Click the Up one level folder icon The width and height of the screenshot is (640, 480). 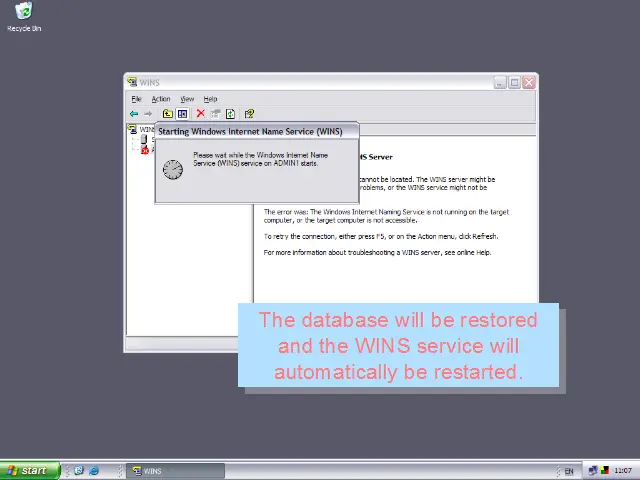click(167, 114)
